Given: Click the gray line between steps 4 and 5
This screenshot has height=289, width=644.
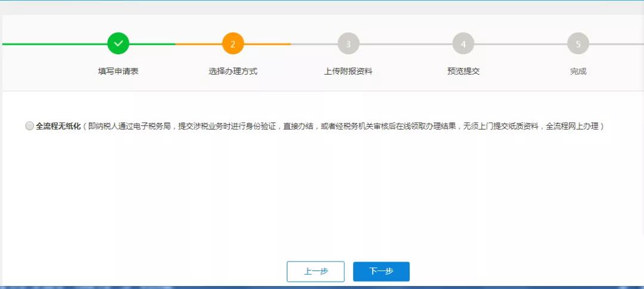Looking at the screenshot, I should click(521, 44).
